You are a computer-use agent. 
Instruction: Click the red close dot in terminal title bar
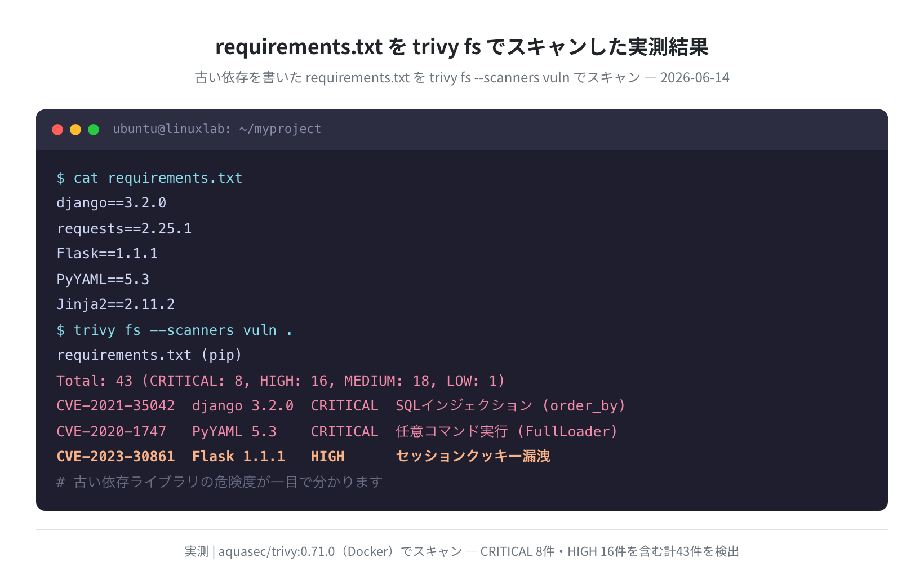pyautogui.click(x=57, y=130)
